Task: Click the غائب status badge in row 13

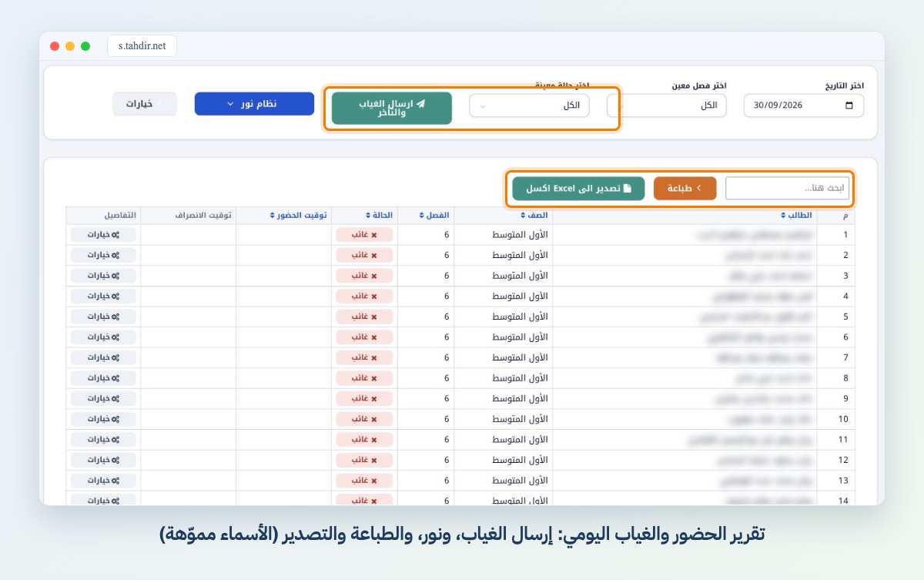Action: point(364,481)
